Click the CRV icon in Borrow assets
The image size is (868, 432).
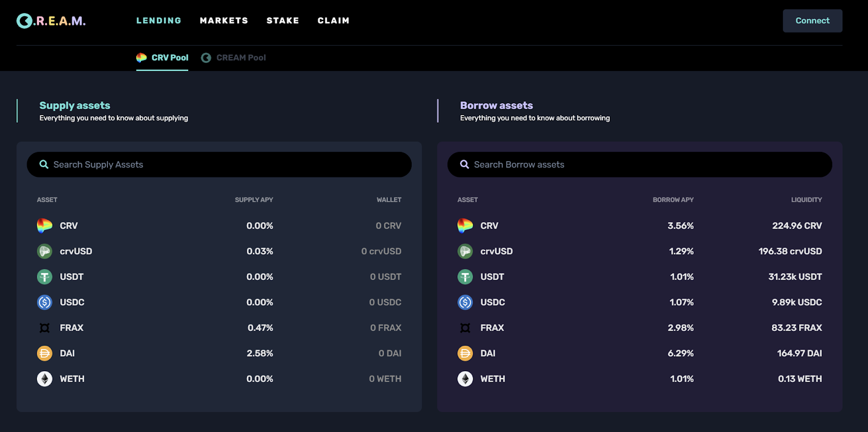(x=465, y=226)
